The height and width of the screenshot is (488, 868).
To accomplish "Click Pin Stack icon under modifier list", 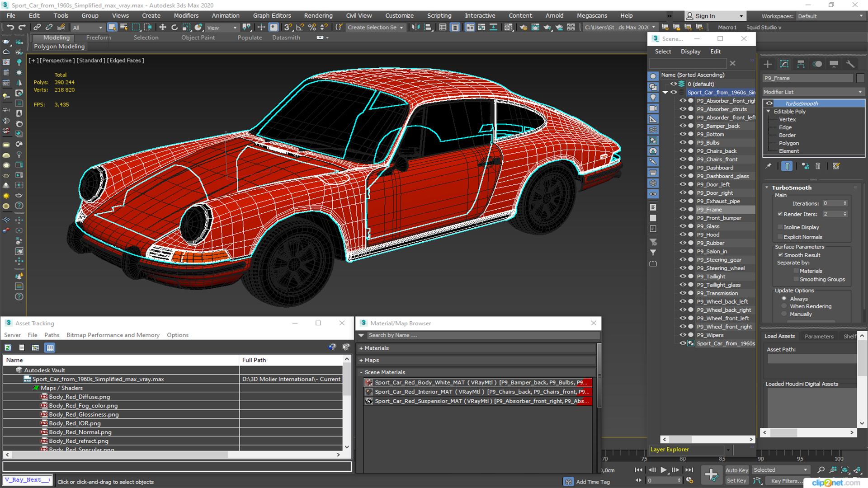I will tap(768, 166).
